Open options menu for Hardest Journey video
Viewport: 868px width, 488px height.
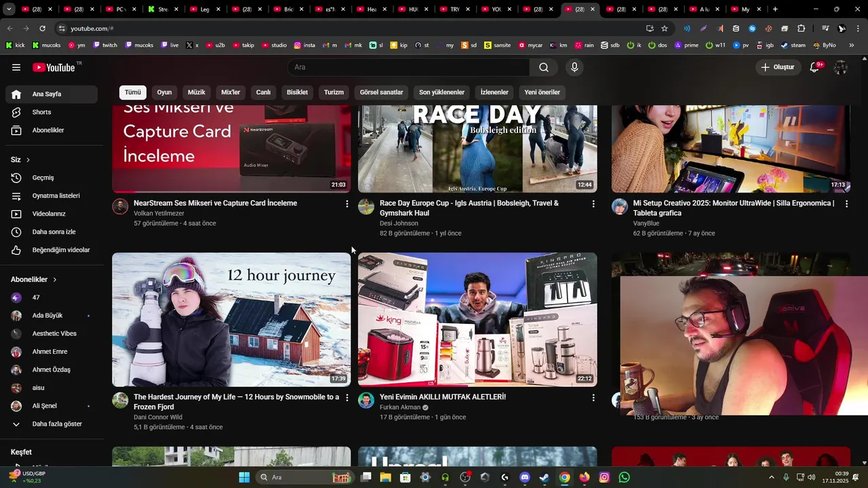click(347, 398)
